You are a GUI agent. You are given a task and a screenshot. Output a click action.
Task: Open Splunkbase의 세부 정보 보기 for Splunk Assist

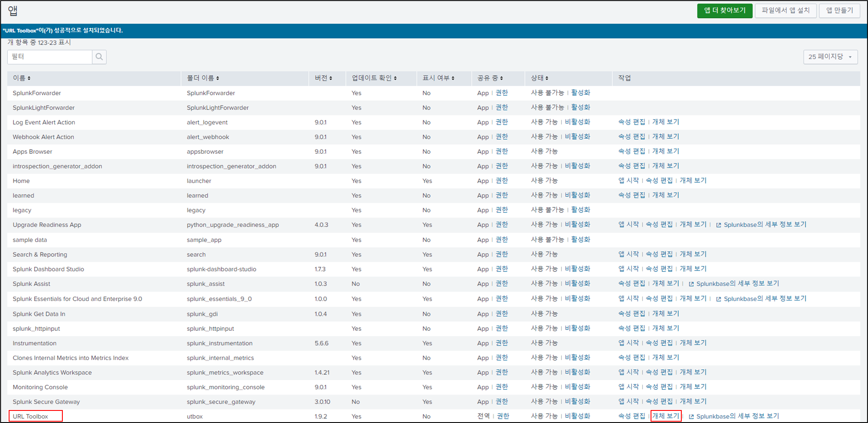(738, 284)
